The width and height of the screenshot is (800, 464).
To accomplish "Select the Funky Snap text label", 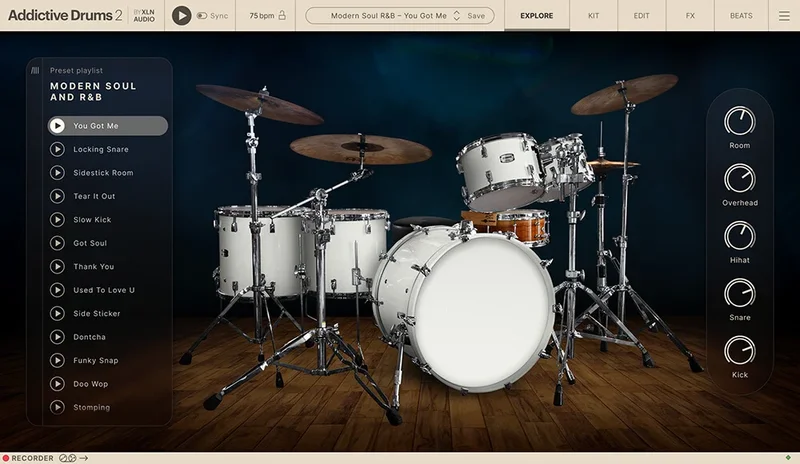I will click(96, 360).
